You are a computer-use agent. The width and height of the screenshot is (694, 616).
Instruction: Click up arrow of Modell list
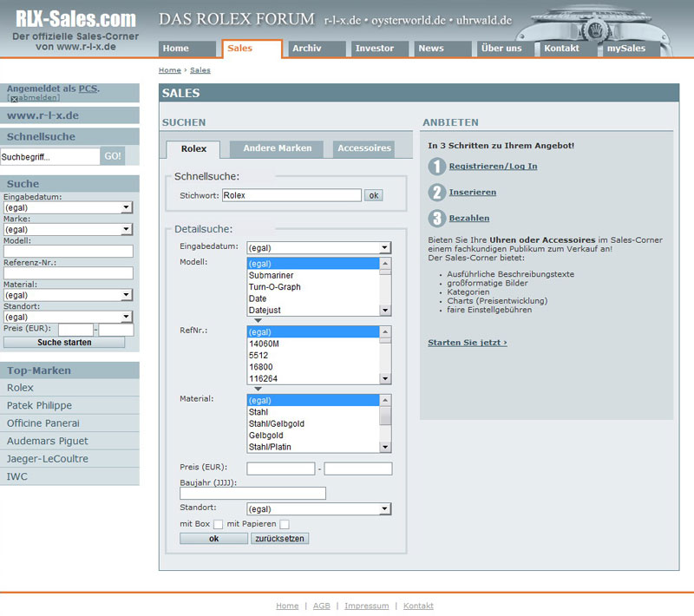385,263
